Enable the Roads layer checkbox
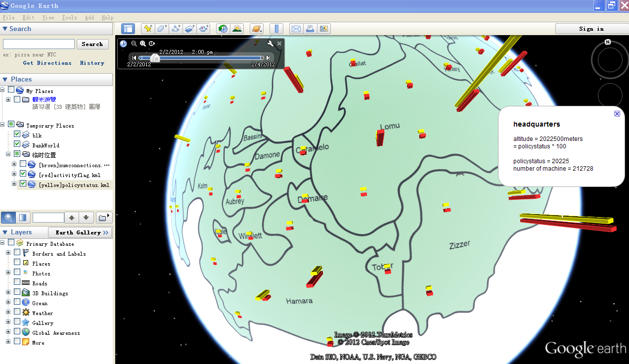The height and width of the screenshot is (364, 629). [x=17, y=282]
